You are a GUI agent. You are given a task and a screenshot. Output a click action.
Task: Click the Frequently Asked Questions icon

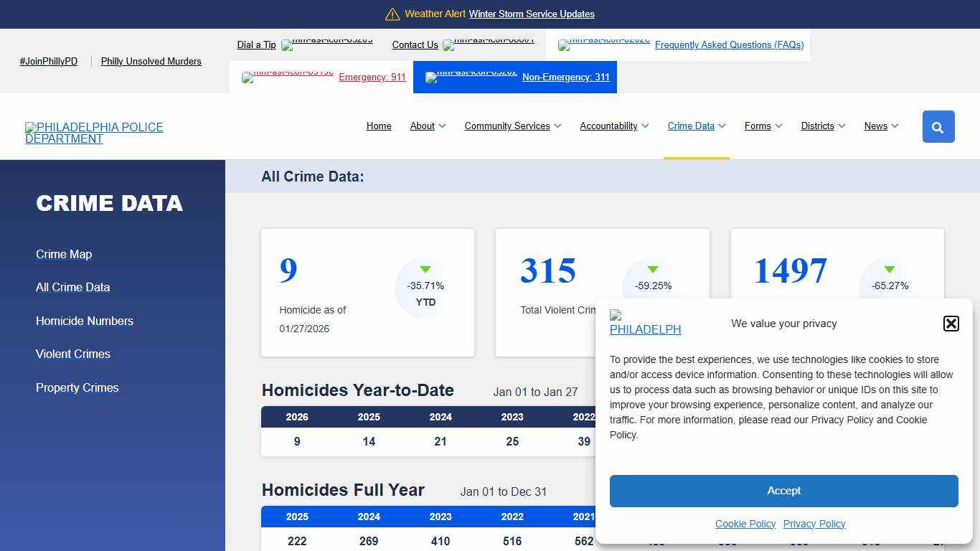(x=603, y=45)
